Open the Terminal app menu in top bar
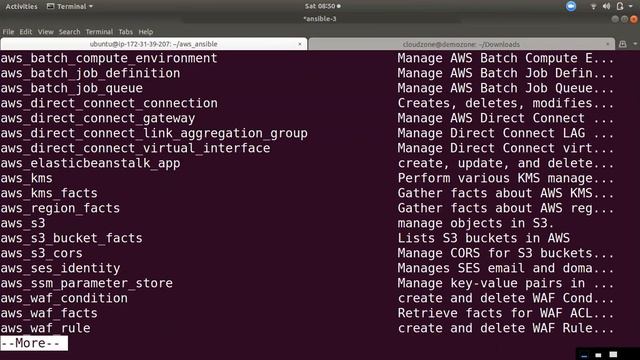The width and height of the screenshot is (640, 360). tap(70, 6)
